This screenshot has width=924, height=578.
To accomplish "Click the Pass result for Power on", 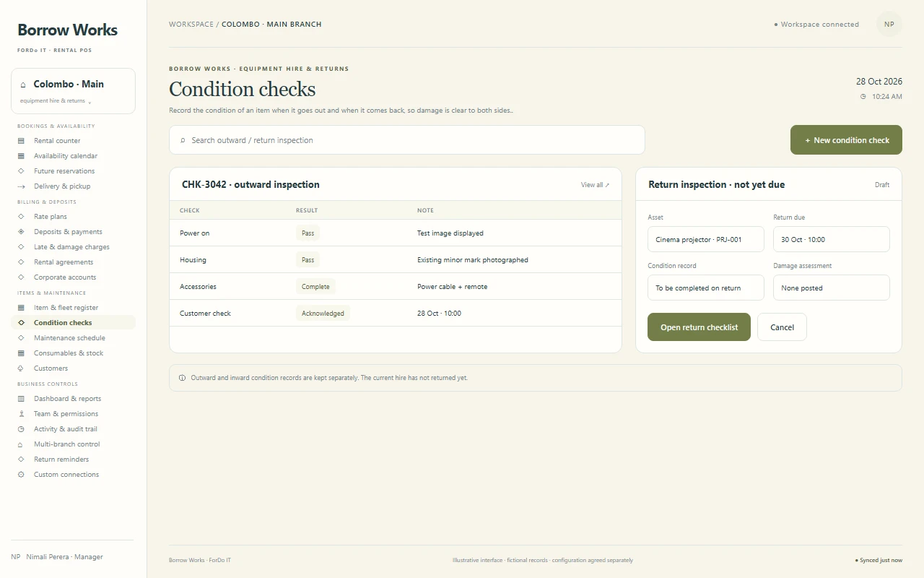I will pyautogui.click(x=308, y=233).
